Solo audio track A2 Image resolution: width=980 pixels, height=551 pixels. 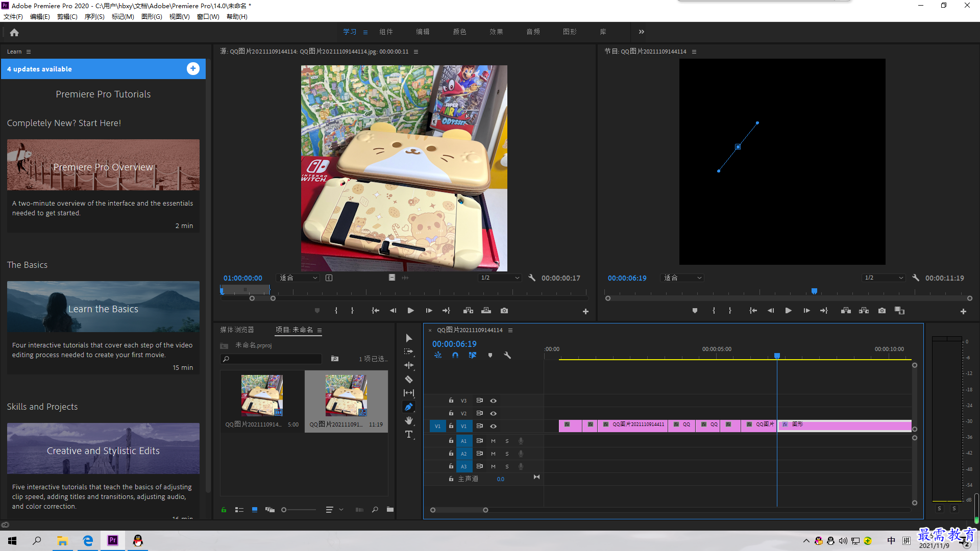[507, 454]
